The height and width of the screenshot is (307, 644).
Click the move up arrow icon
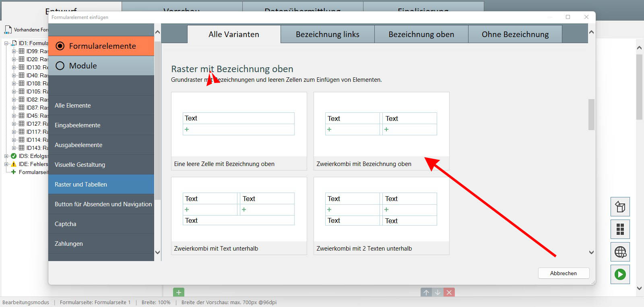426,292
